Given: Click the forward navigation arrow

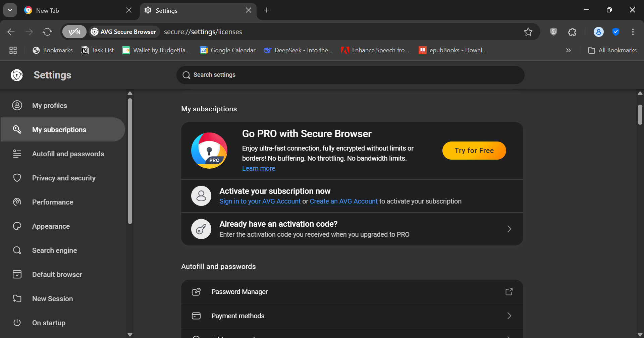Looking at the screenshot, I should point(29,32).
